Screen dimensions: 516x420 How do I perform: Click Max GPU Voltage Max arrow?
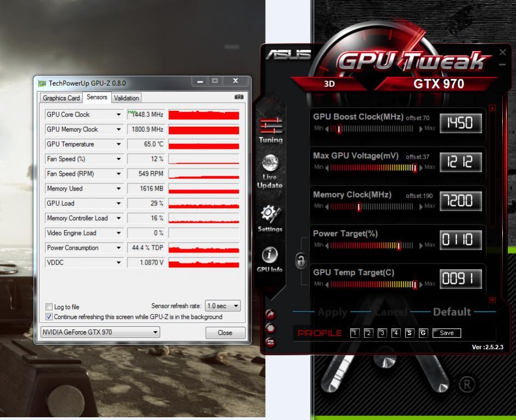tap(420, 168)
